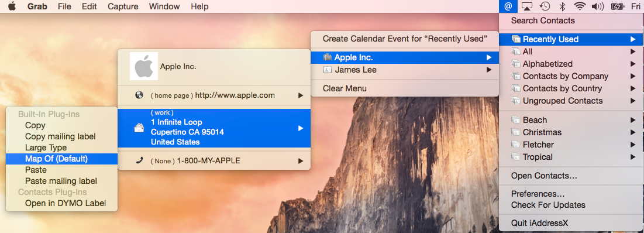Viewport: 644px width, 233px height.
Task: Click the phone handset icon
Action: click(x=139, y=160)
